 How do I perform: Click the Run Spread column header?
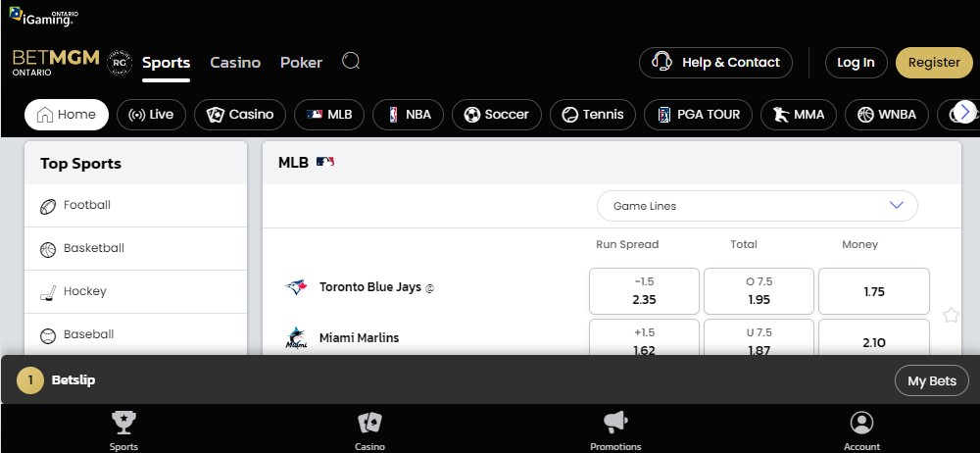(x=627, y=245)
